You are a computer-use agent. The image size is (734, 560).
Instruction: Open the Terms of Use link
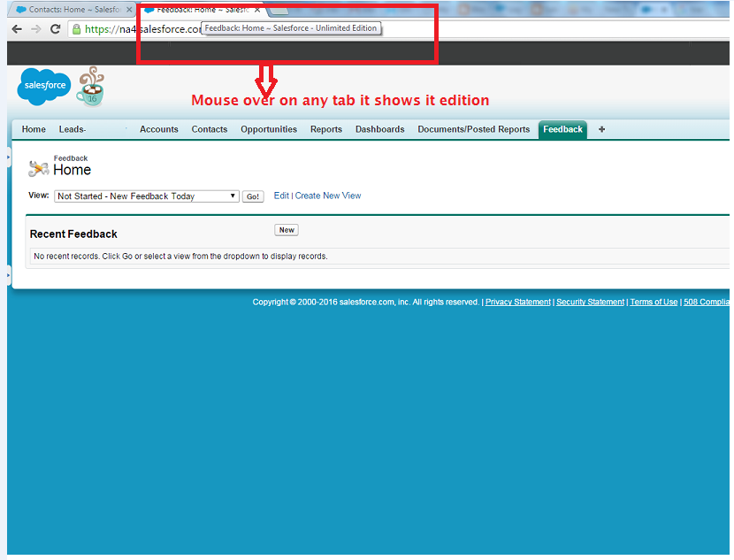point(654,302)
